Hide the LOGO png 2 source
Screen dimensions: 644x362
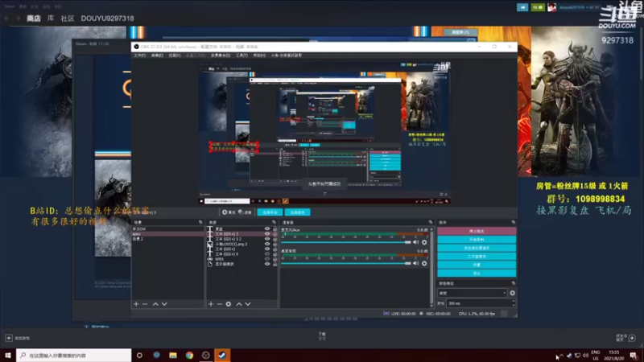click(267, 244)
